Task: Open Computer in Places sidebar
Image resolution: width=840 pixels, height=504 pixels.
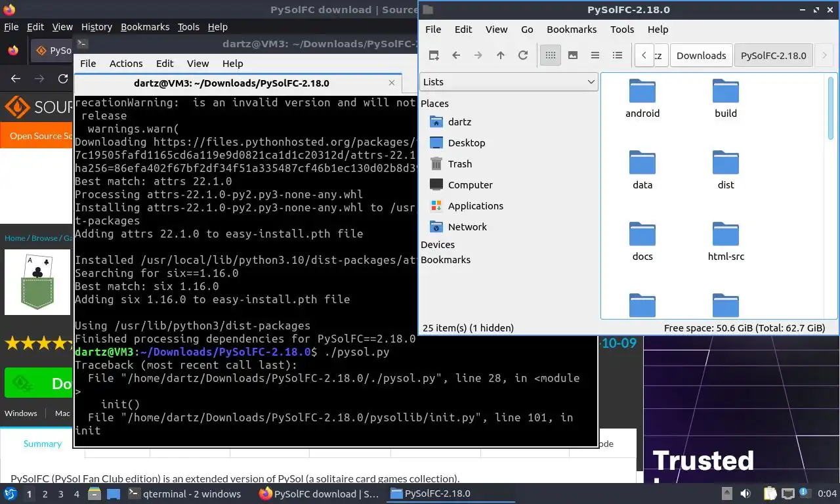Action: (470, 185)
